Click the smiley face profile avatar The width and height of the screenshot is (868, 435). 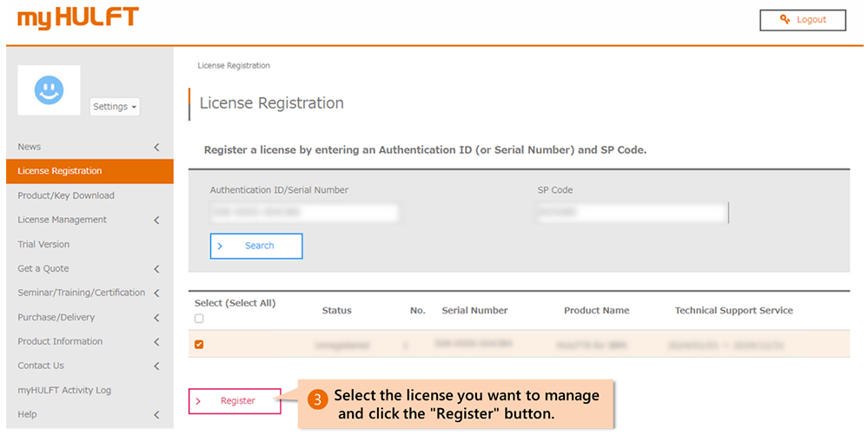pos(49,90)
